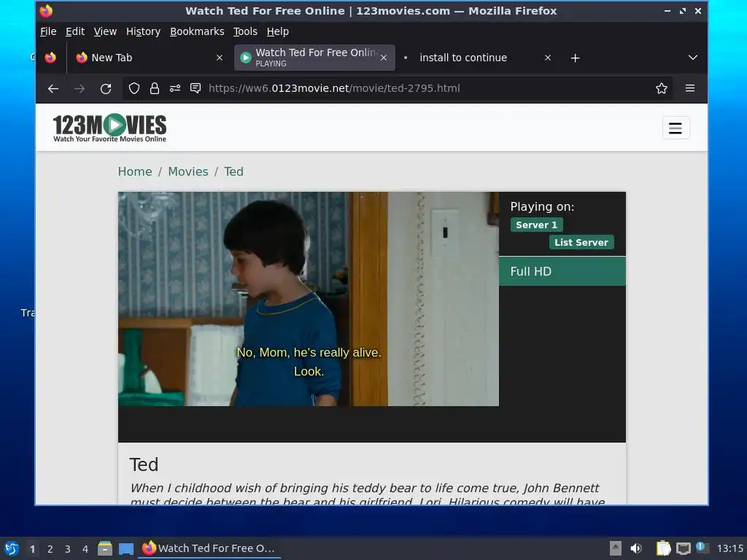Close the New Tab tab
The width and height of the screenshot is (747, 560).
tap(219, 58)
